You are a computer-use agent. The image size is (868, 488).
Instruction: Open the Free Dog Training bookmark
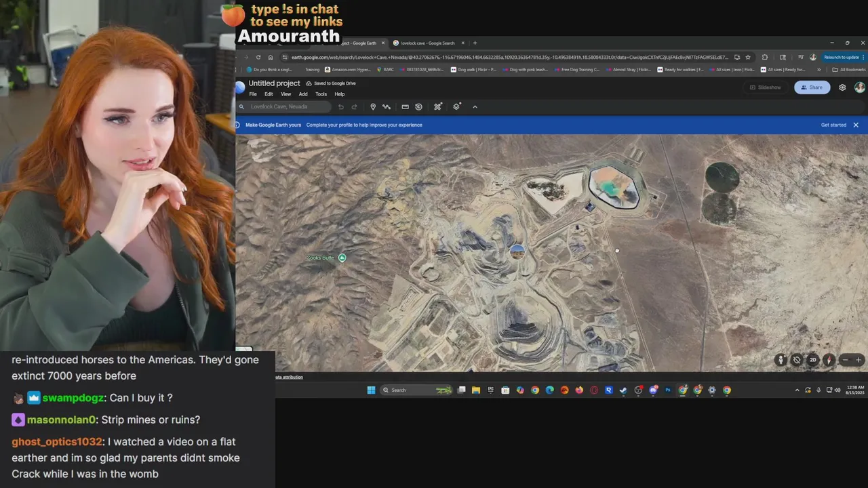pos(576,69)
